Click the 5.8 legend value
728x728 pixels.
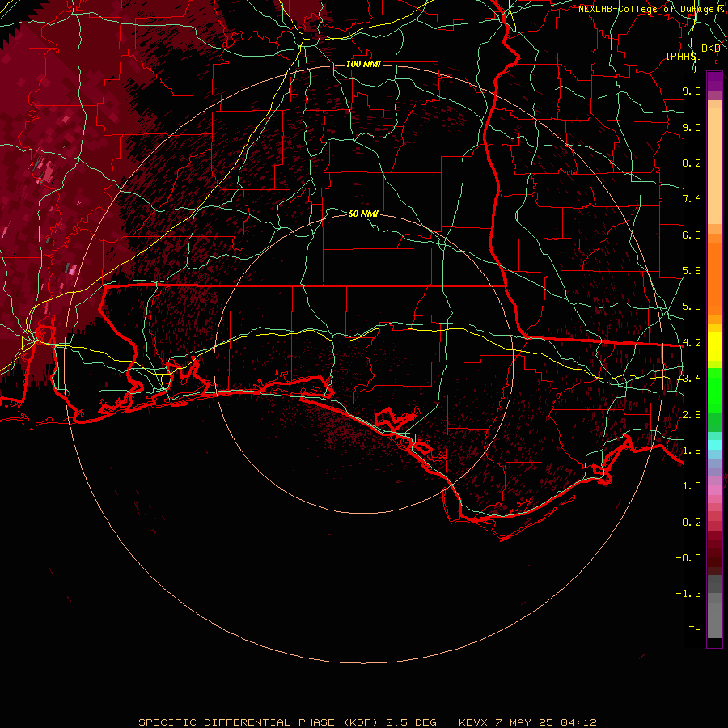692,271
